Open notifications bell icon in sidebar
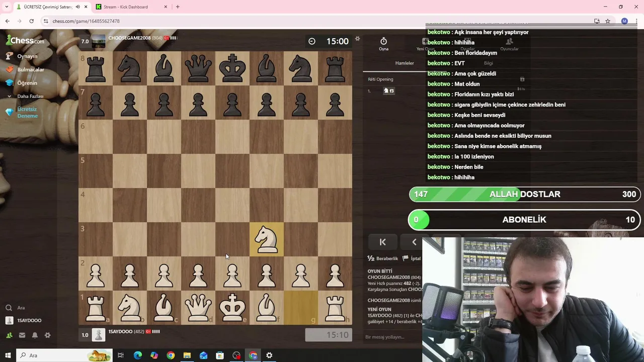Screen dimensions: 644x362 click(x=35, y=335)
